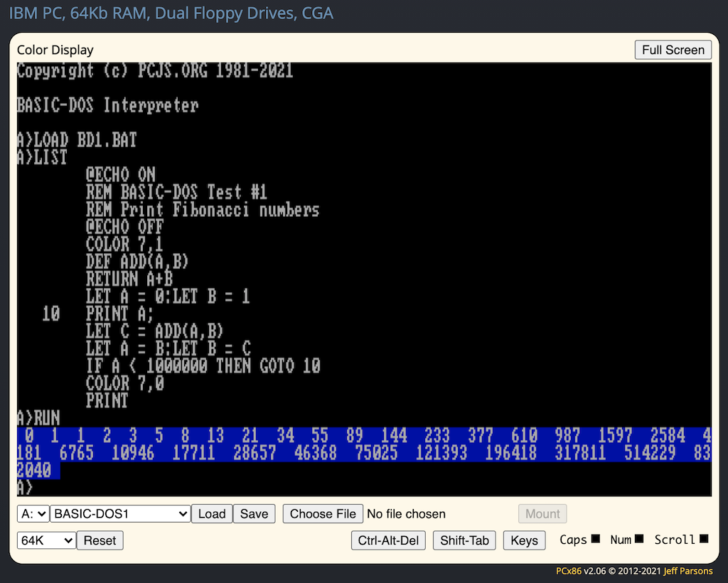The image size is (728, 583).
Task: Open the BASIC-DOS1 diskette dropdown
Action: click(x=120, y=514)
